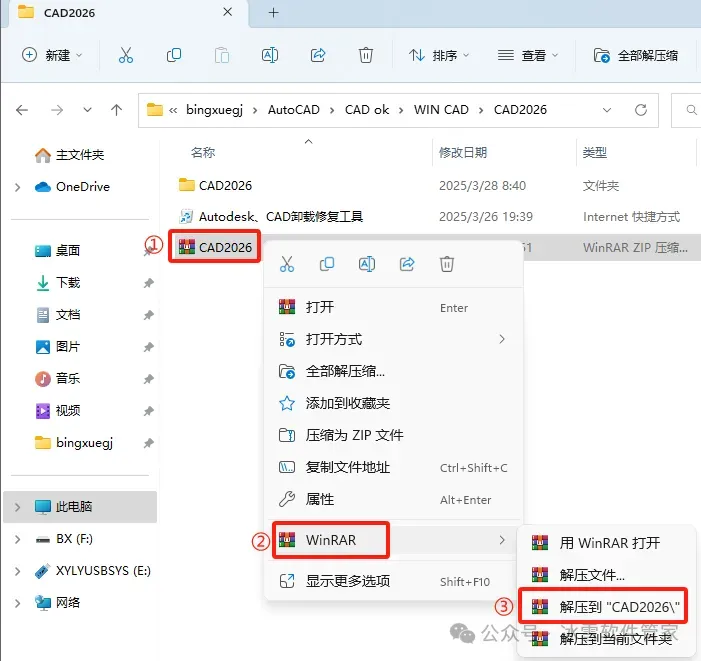Choose 压缩为 ZIP 文件
This screenshot has width=701, height=661.
393,435
